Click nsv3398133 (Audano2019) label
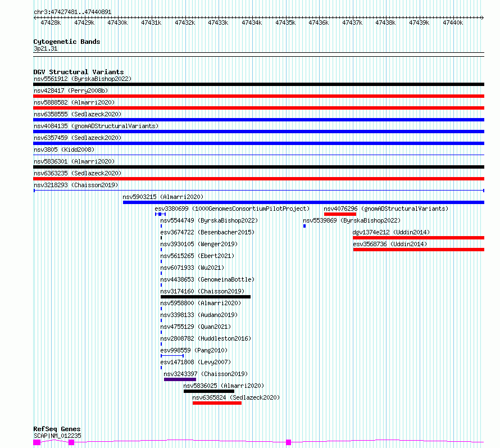This screenshot has height=448, width=500. pos(199,315)
